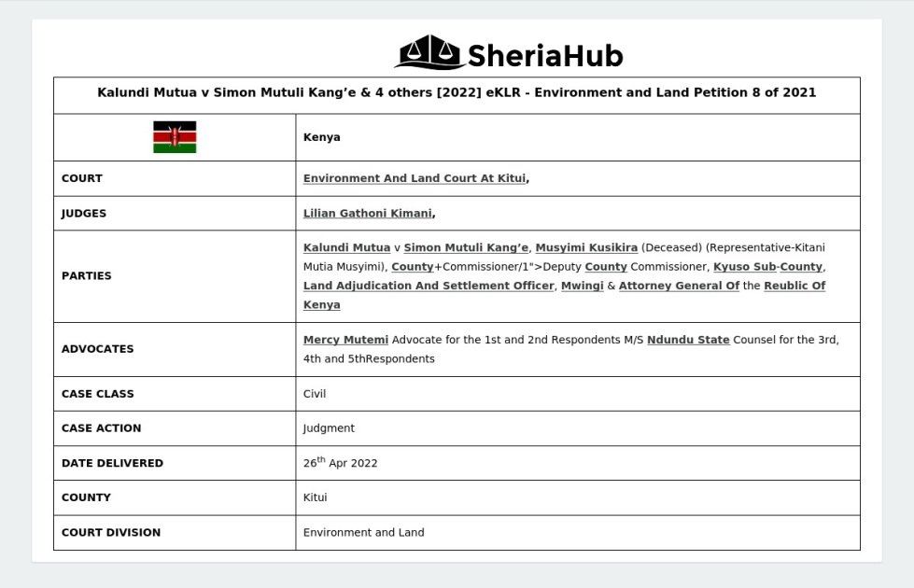Open the Kyuso Sub party link
This screenshot has width=914, height=588.
pos(745,267)
